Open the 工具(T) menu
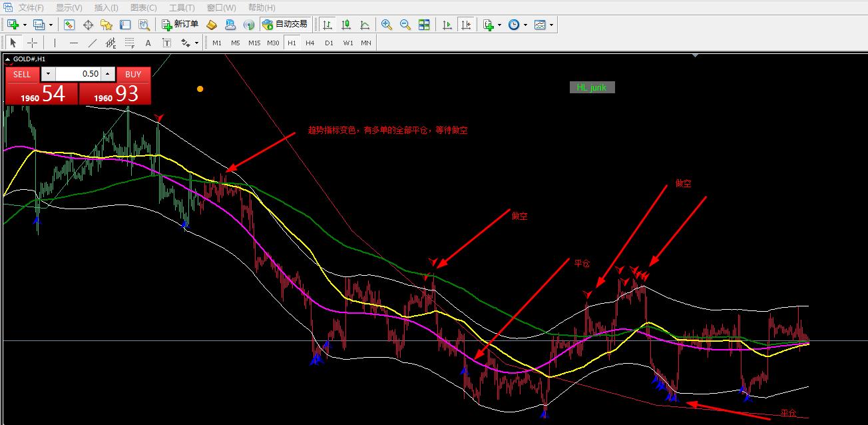 click(x=182, y=8)
